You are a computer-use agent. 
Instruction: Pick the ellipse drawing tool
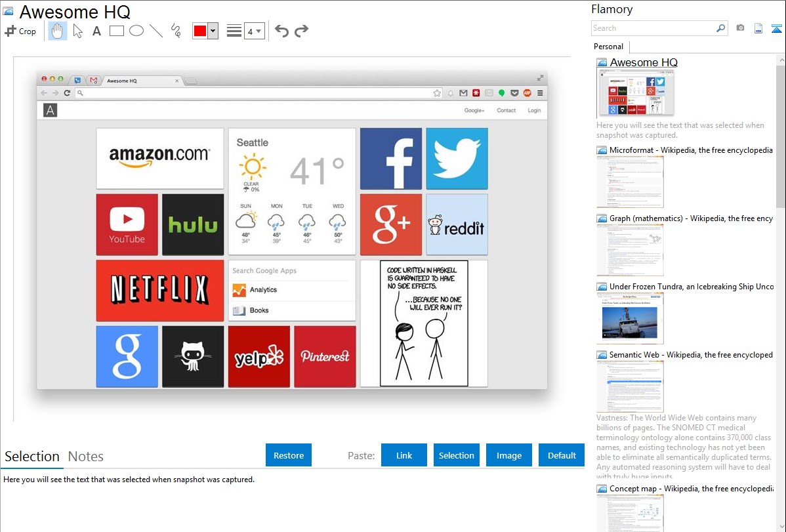pos(136,31)
